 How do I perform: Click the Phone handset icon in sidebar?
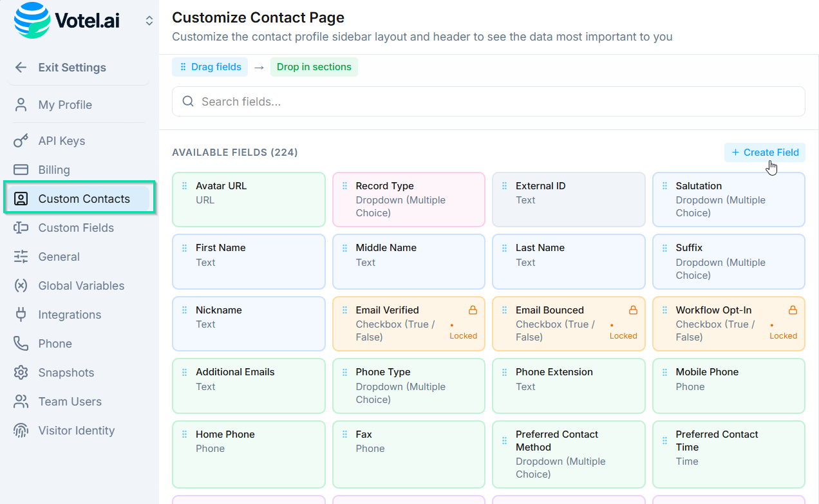(x=20, y=343)
